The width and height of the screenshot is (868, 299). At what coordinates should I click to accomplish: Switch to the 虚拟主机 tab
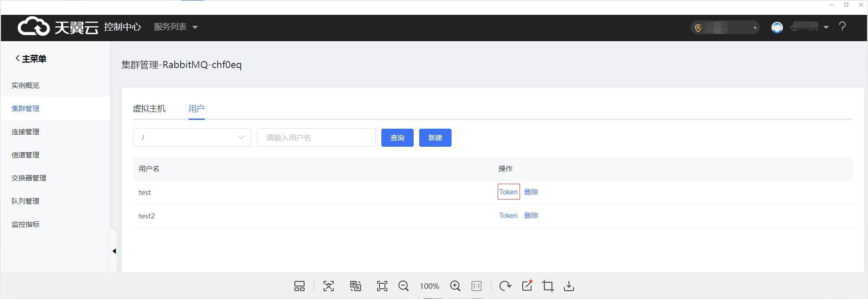click(149, 109)
